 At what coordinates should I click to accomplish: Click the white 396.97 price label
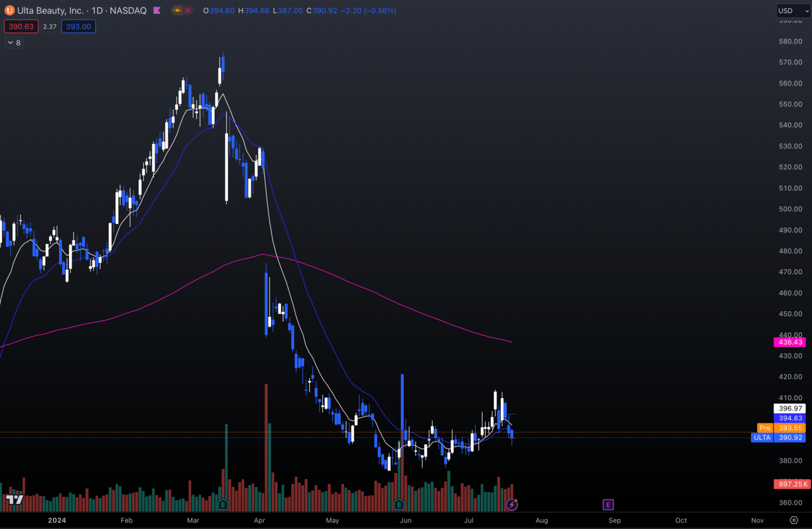tap(789, 409)
